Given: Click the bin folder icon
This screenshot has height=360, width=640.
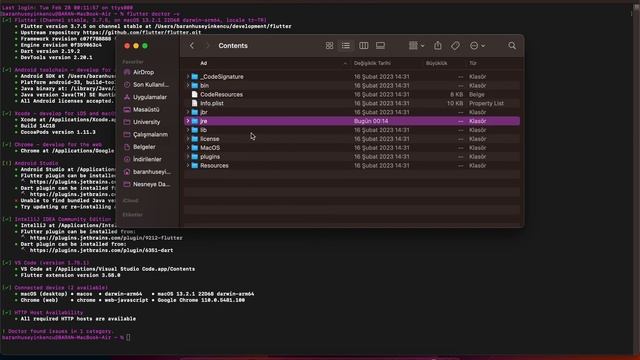Looking at the screenshot, I should [x=195, y=85].
